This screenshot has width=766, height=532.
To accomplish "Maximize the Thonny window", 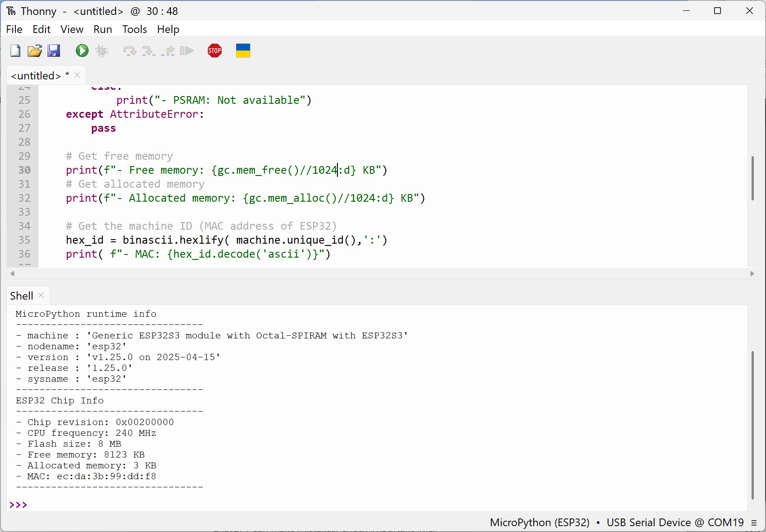I will (717, 10).
